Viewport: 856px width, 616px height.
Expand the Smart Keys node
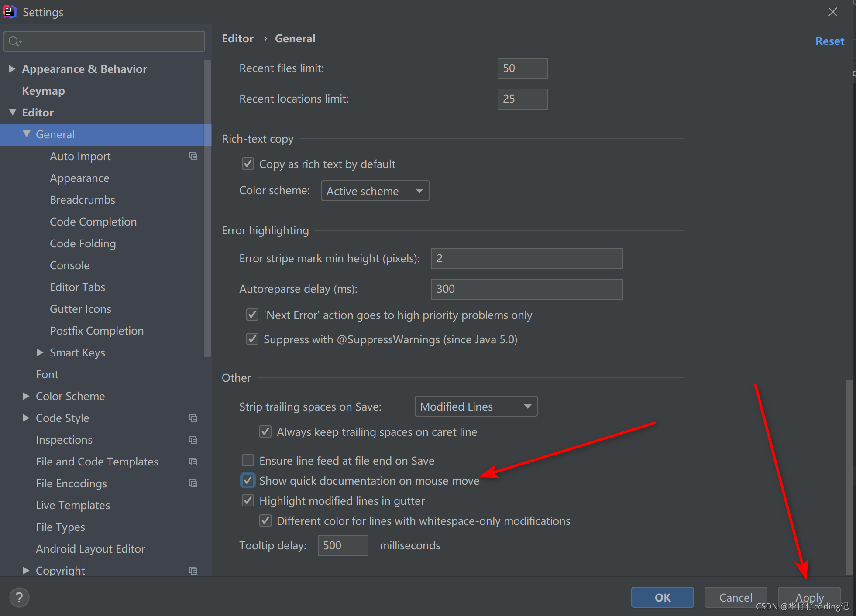40,352
